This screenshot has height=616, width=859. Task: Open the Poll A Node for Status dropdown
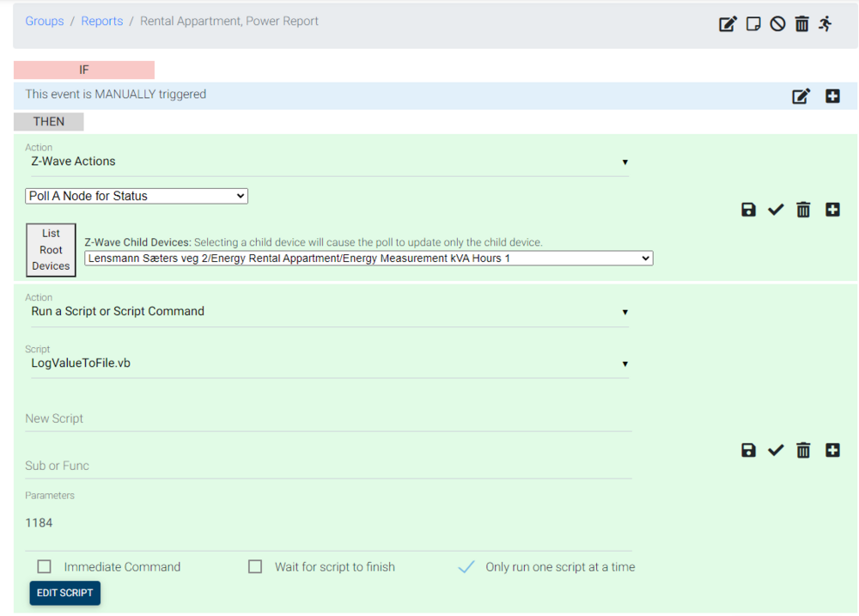pyautogui.click(x=137, y=196)
